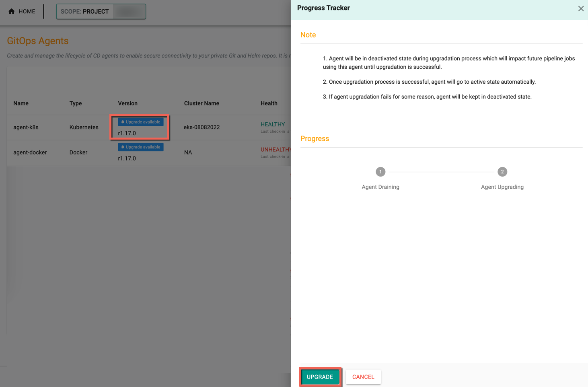Click the Progress Tracker panel title

(323, 8)
